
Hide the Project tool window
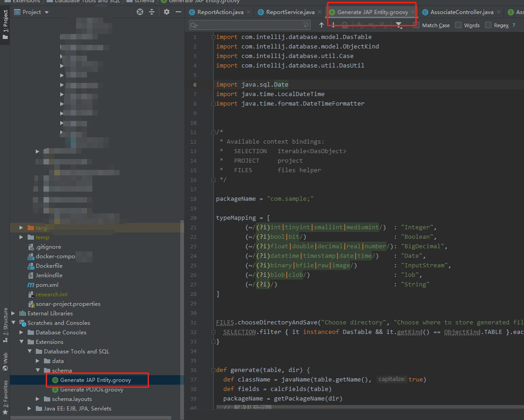tap(178, 12)
